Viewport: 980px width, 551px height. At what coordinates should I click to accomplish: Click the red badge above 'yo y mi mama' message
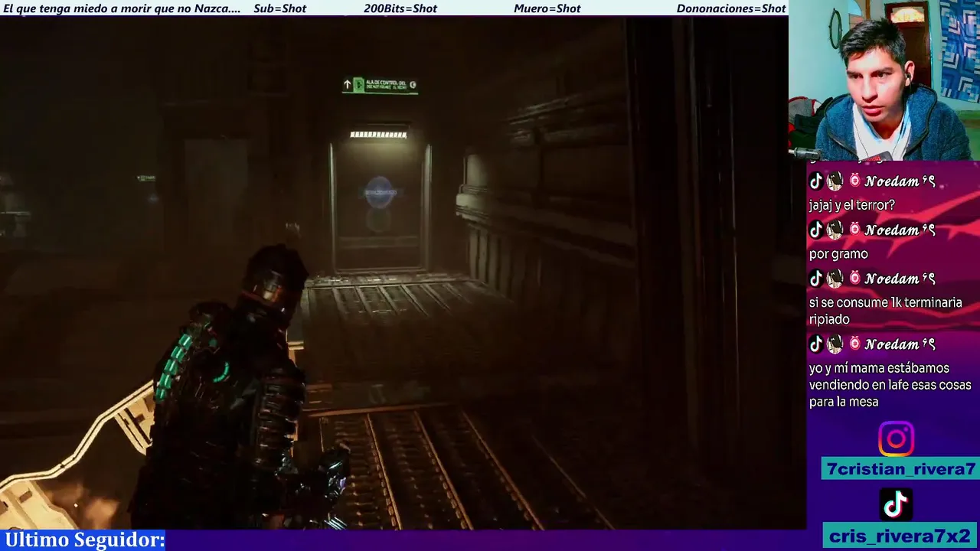coord(854,344)
